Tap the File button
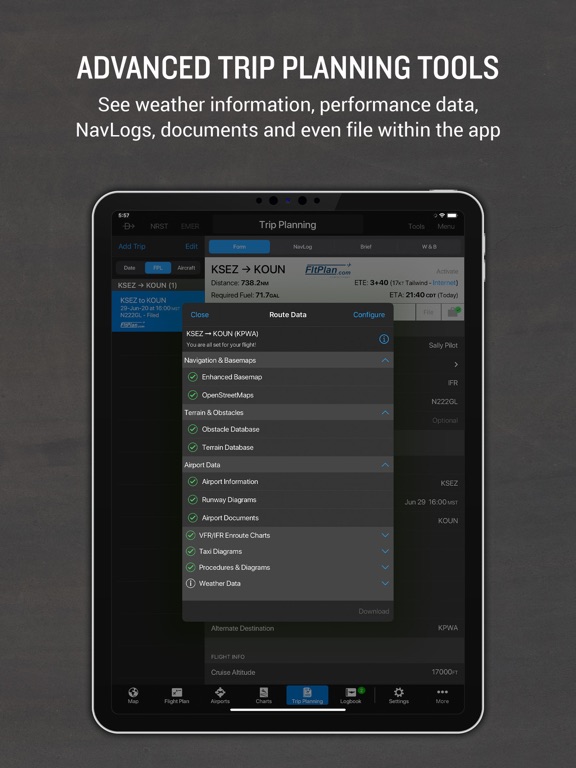This screenshot has width=576, height=768. point(428,312)
